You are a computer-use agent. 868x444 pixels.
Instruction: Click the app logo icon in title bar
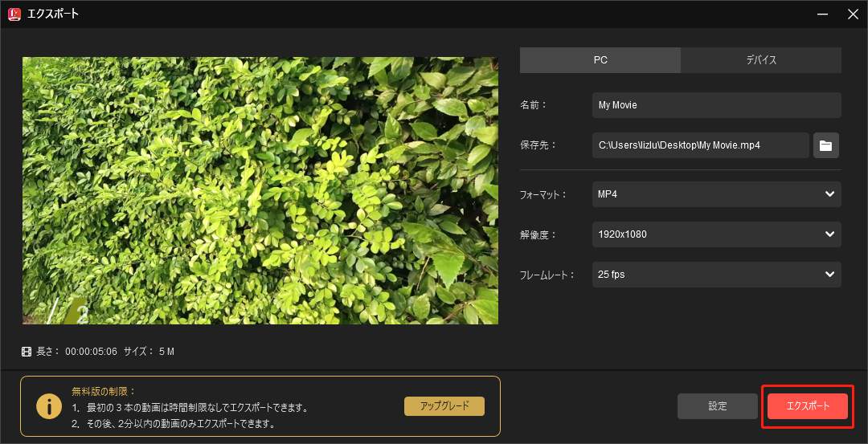click(x=14, y=14)
